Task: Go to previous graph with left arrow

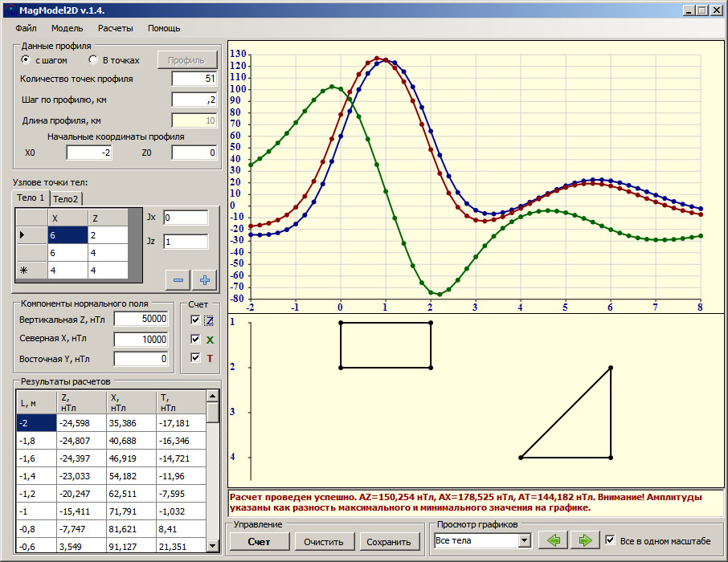Action: point(553,540)
